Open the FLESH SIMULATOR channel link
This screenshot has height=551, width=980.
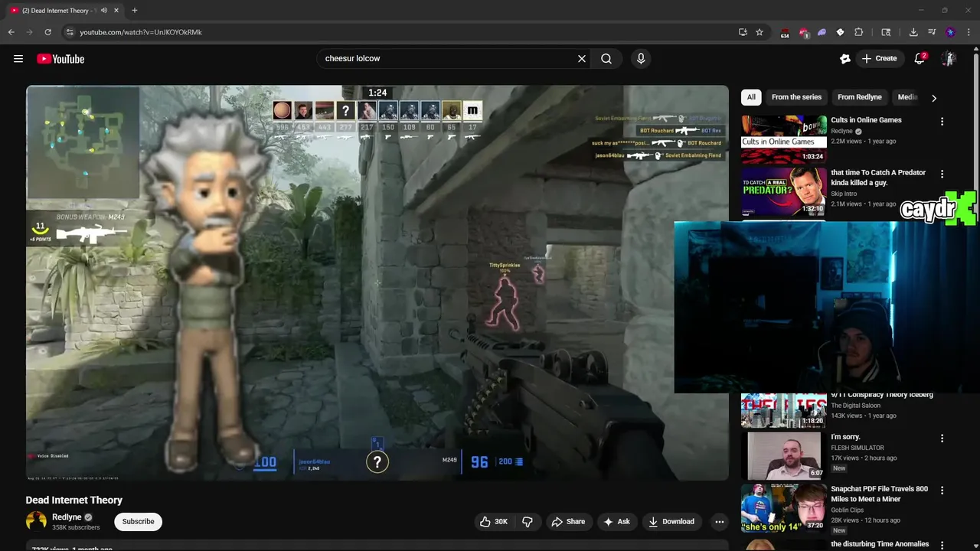coord(857,448)
